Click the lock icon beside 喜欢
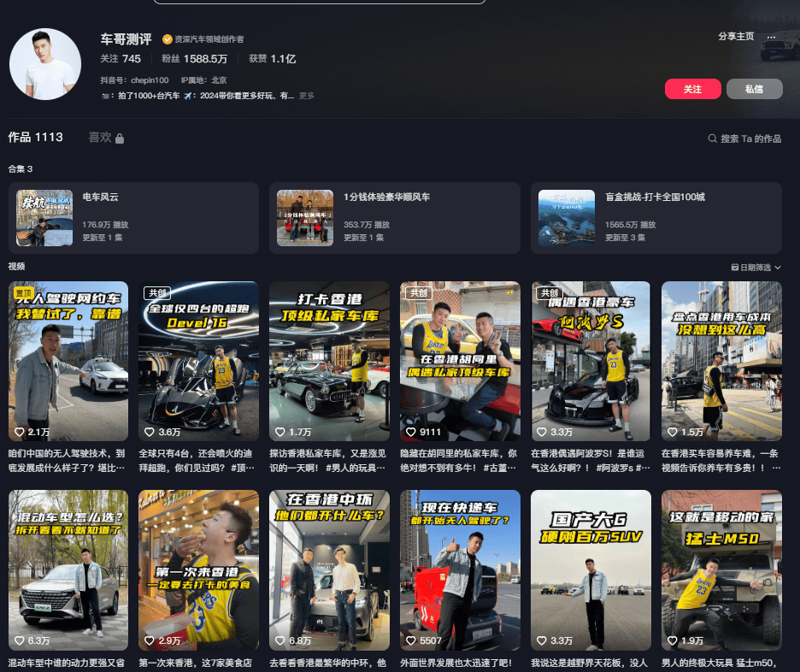This screenshot has height=672, width=800. click(x=120, y=139)
